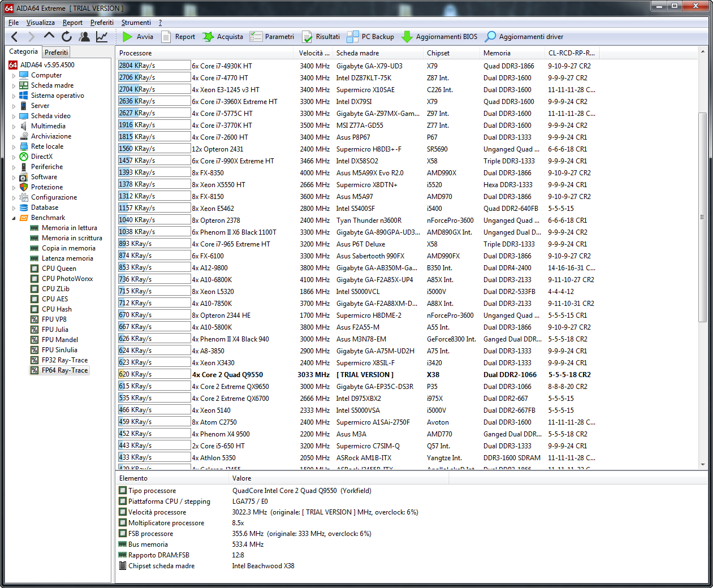Expand the Server tree node

point(14,106)
